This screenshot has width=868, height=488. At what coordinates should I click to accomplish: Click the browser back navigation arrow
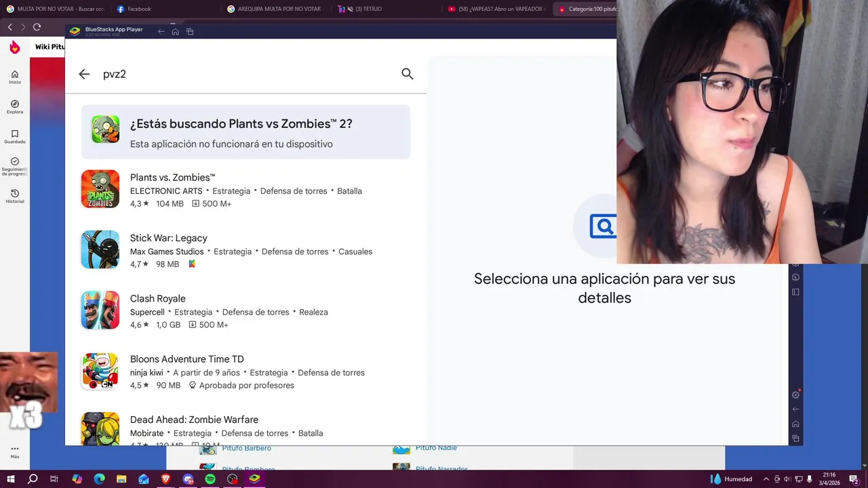[9, 27]
